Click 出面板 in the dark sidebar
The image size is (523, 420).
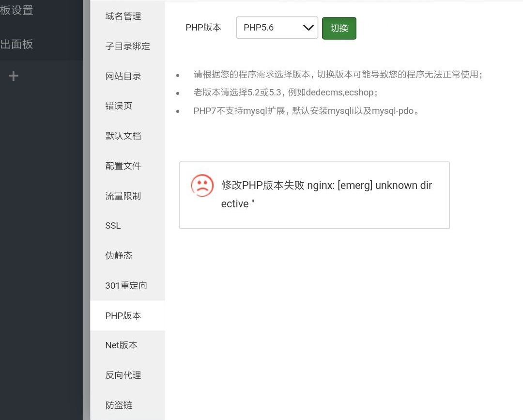pyautogui.click(x=17, y=45)
